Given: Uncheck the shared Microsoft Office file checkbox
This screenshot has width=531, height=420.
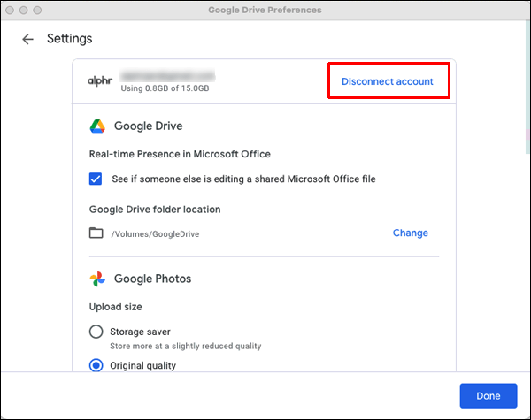Looking at the screenshot, I should tap(96, 179).
